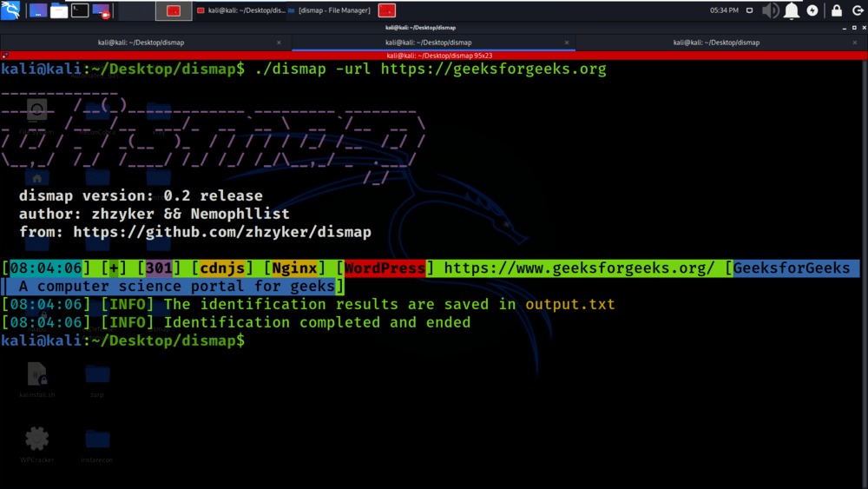This screenshot has width=868, height=489.
Task: Click the show desktop icon in panel
Action: 37,10
